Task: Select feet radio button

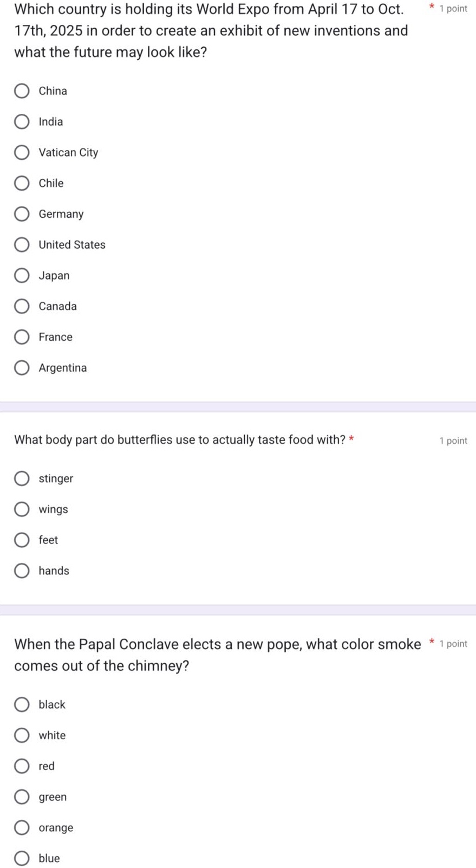Action: 22,540
